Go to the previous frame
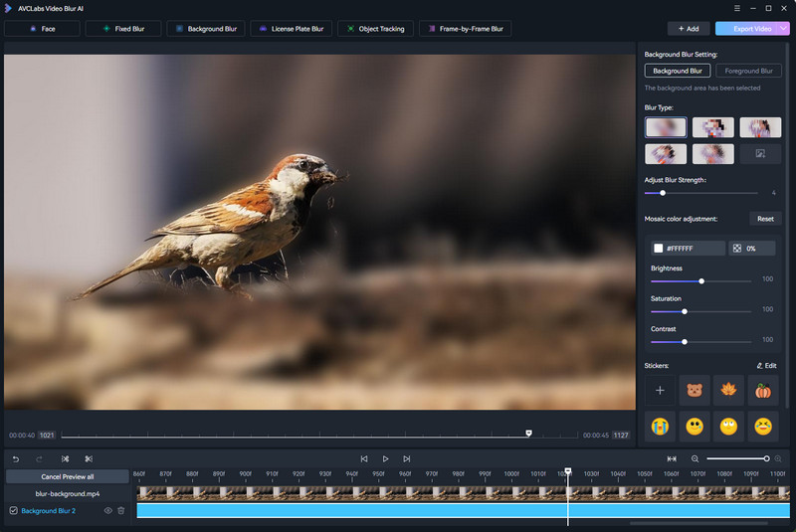Image resolution: width=796 pixels, height=532 pixels. point(364,459)
